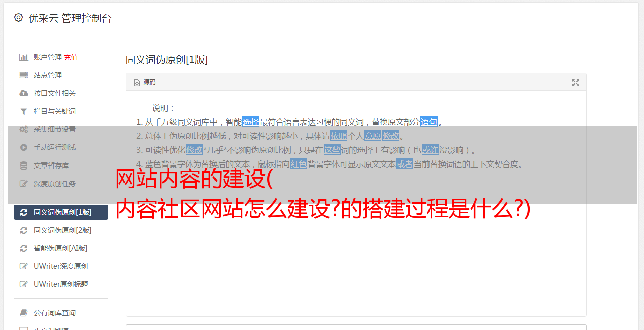Click the gear icon beside 优采云 title
The width and height of the screenshot is (644, 330).
(19, 18)
